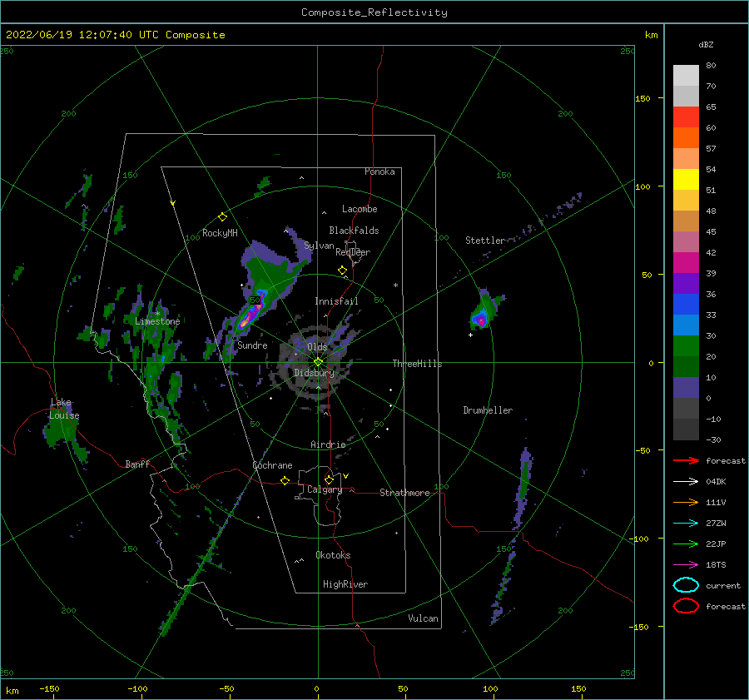Select the orange 111V arrow icon
This screenshot has width=749, height=700.
686,502
